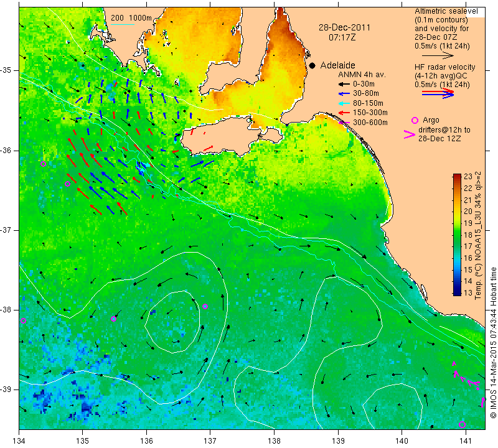Click the longitude axis label '136'
This screenshot has height=448, width=498.
coord(146,441)
